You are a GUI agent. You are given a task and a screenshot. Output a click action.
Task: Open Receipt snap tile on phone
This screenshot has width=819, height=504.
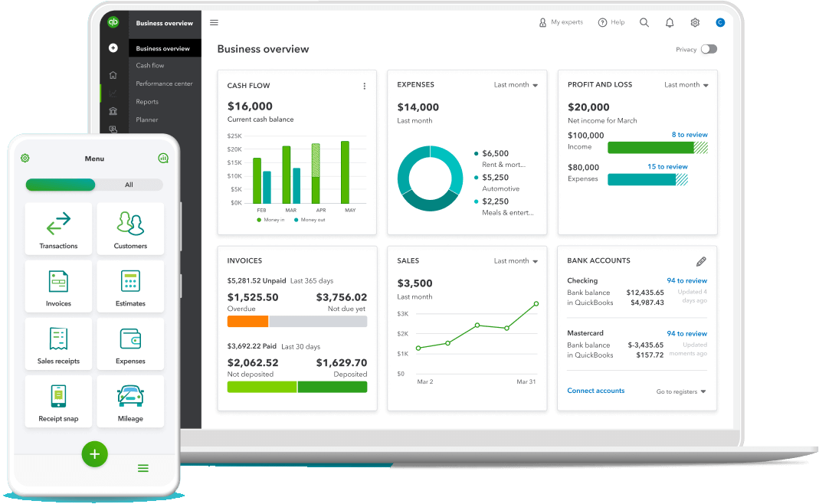[x=58, y=401]
